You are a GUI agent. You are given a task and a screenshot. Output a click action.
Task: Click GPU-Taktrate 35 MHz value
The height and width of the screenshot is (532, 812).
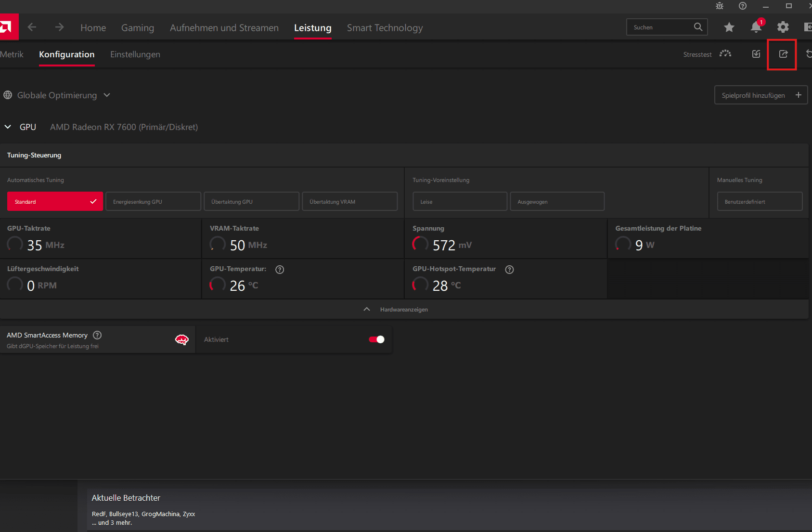46,245
